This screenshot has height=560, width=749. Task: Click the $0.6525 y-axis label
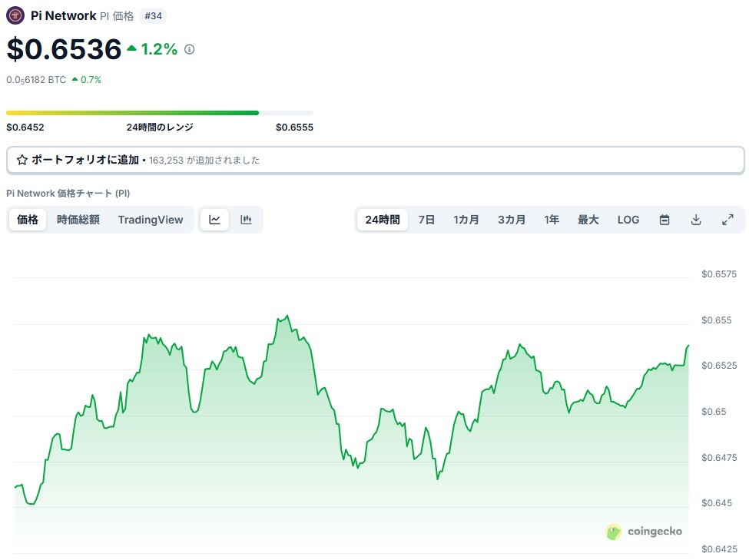719,366
